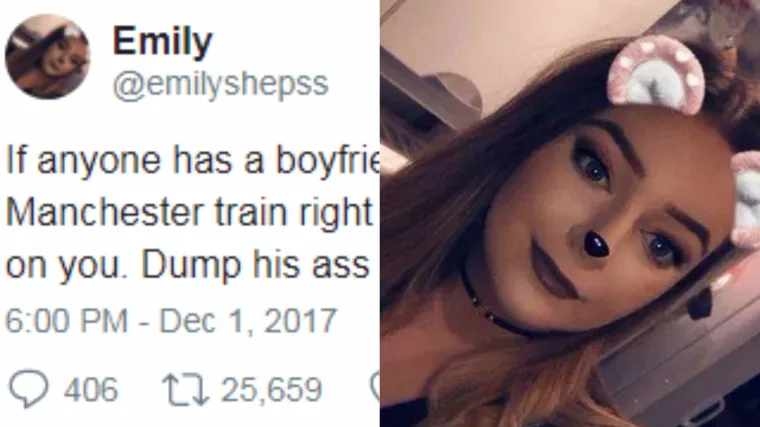Viewport: 760px width, 427px height.
Task: Open the 6:00 PM timestamp
Action: pyautogui.click(x=66, y=320)
